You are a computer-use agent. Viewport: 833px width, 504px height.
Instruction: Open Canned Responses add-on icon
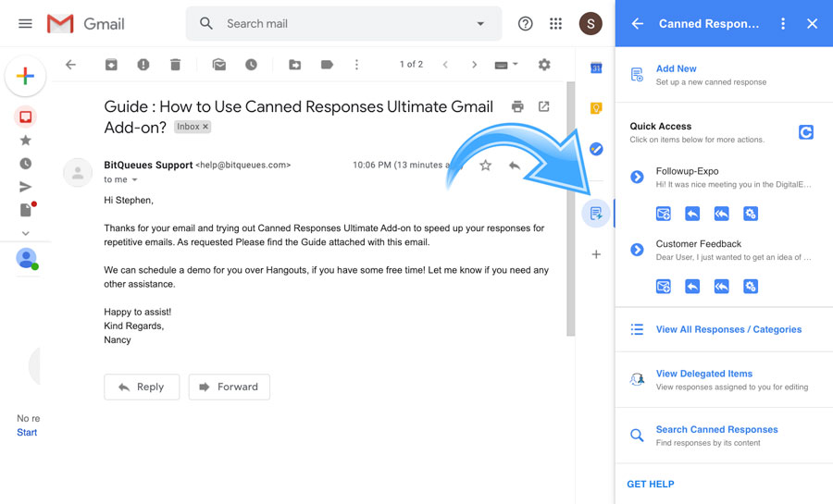(596, 214)
